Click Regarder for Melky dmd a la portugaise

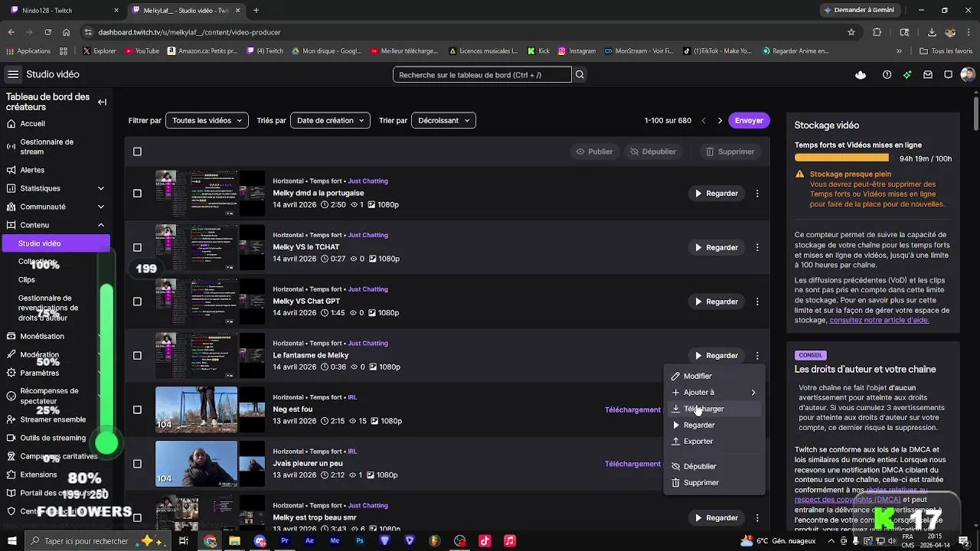coord(716,194)
